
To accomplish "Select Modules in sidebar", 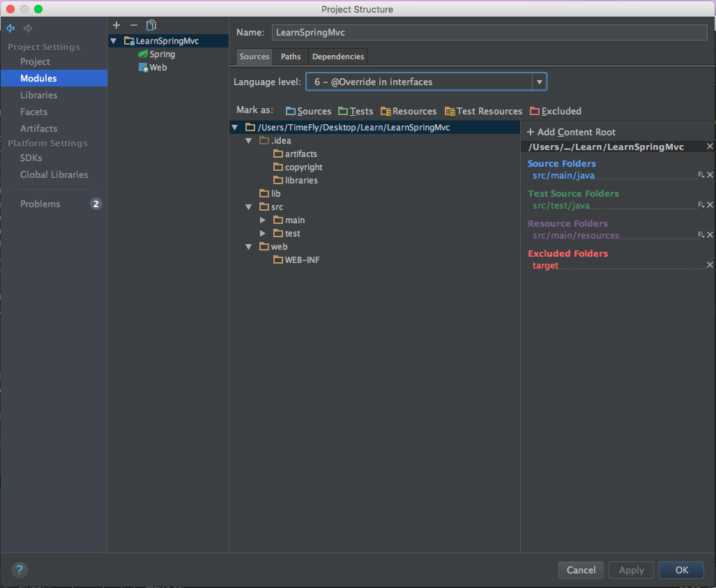I will pyautogui.click(x=54, y=78).
